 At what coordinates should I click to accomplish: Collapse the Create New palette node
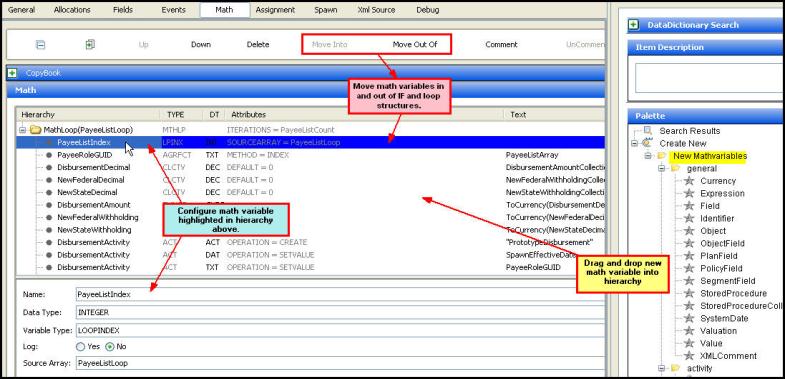[635, 143]
